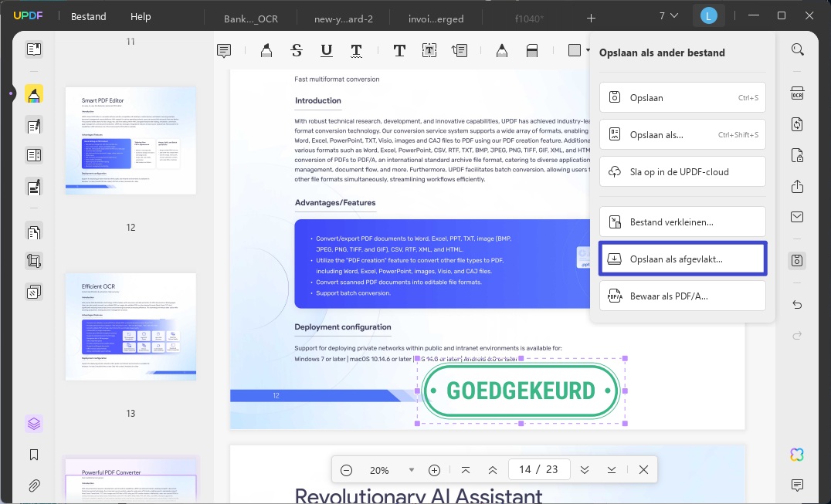This screenshot has height=504, width=831.
Task: Zoom out with the minus button
Action: point(346,470)
